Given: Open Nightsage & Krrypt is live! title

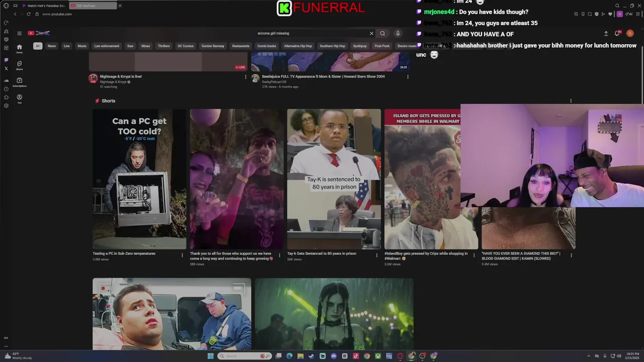Looking at the screenshot, I should 121,76.
